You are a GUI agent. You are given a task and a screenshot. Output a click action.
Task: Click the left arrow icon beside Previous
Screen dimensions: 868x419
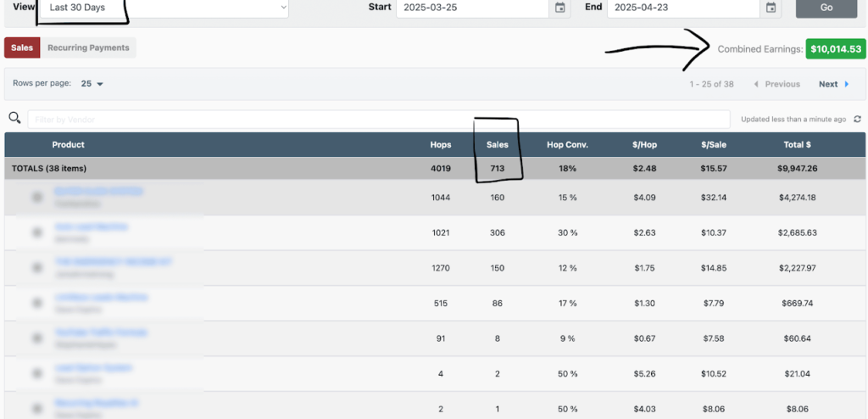[755, 84]
